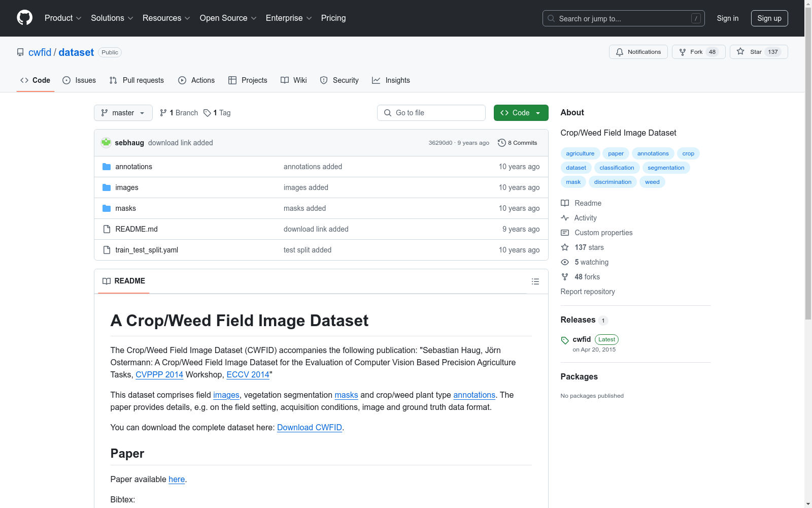Click the book icon beside README heading
Viewport: 812px width, 508px height.
107,281
